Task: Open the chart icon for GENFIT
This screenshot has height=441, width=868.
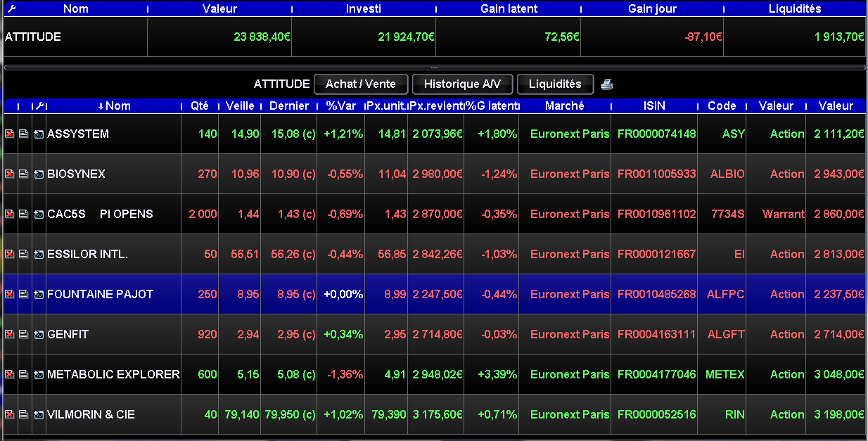Action: [x=38, y=334]
